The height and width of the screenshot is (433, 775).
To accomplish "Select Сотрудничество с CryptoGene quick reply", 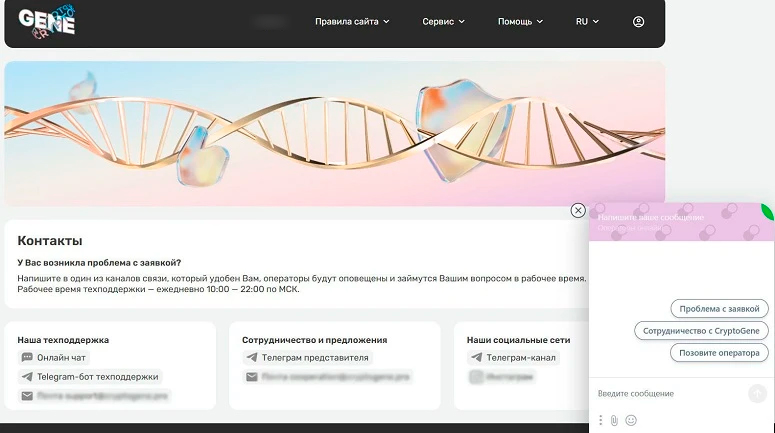I will point(702,331).
